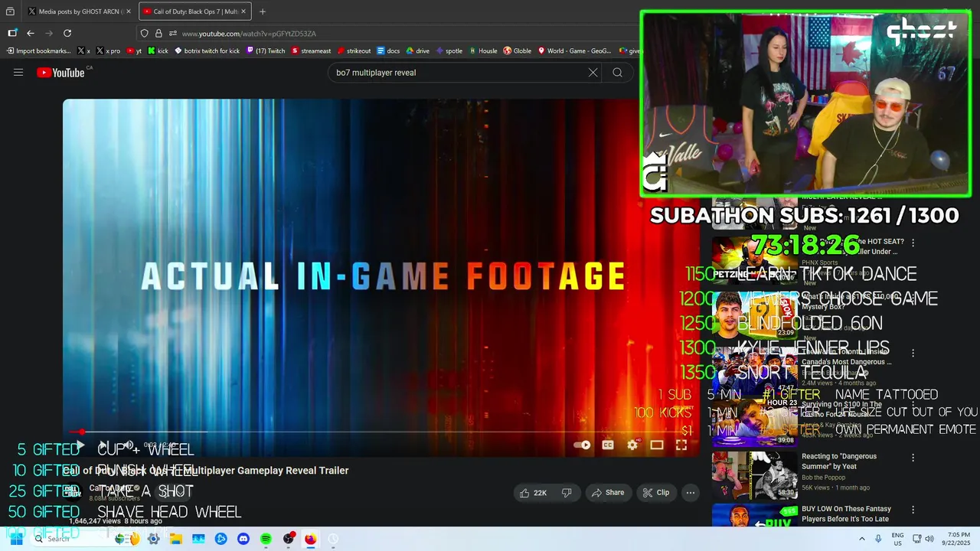Toggle closed captions CC button
The height and width of the screenshot is (551, 980).
pyautogui.click(x=608, y=445)
